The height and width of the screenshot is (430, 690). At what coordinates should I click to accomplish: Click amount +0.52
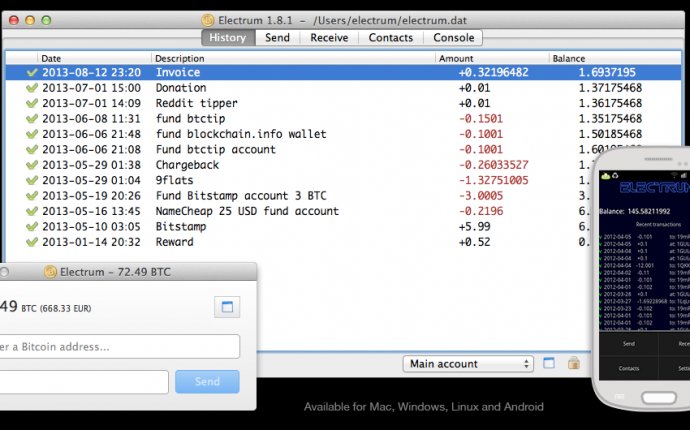click(474, 242)
